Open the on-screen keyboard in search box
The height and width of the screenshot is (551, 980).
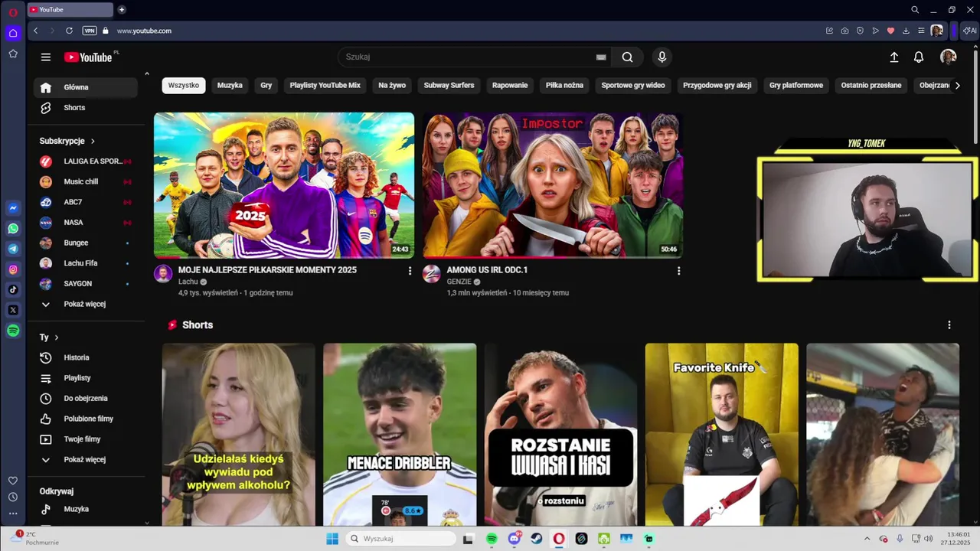pyautogui.click(x=601, y=57)
